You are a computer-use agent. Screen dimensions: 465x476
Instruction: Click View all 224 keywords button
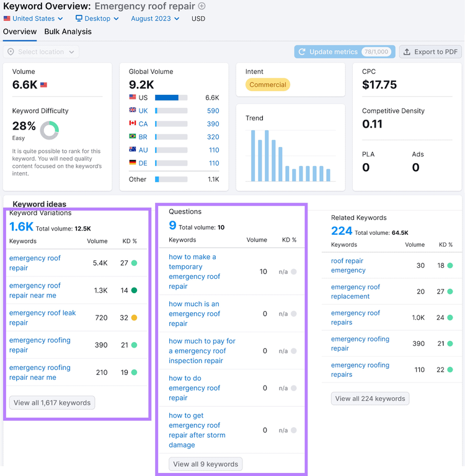click(370, 399)
